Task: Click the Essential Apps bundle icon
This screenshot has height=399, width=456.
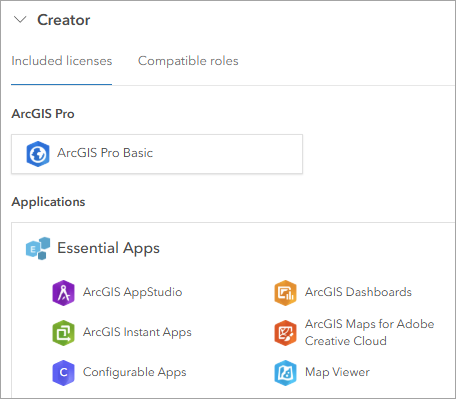Action: point(38,248)
